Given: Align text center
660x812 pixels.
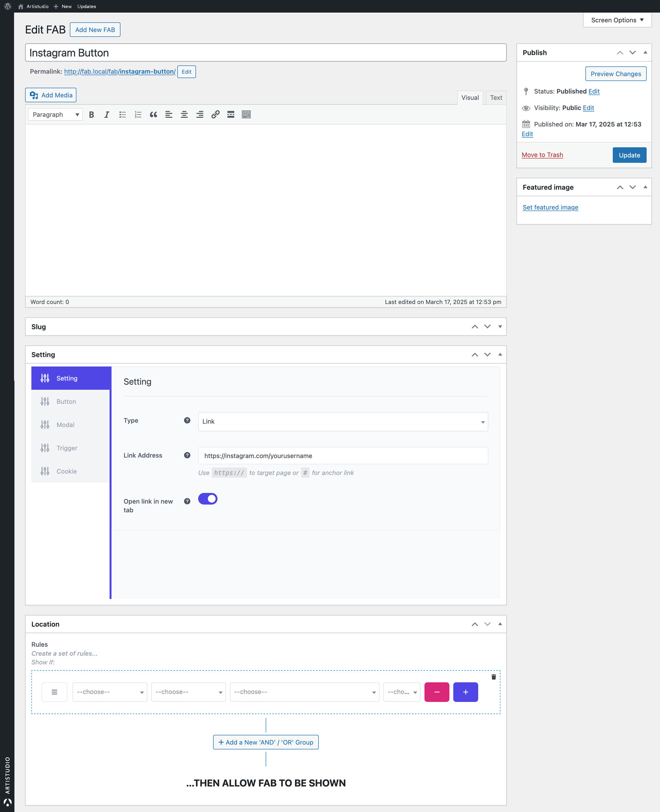Looking at the screenshot, I should [x=184, y=115].
